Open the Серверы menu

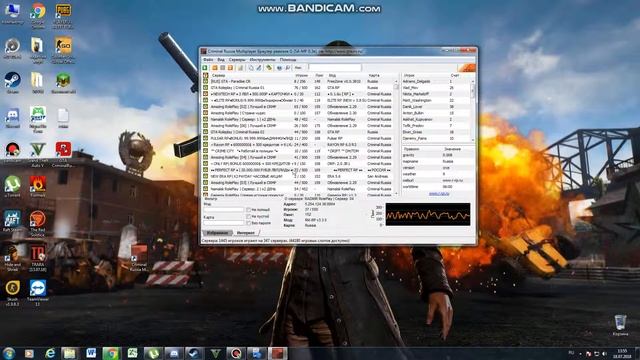[237, 60]
